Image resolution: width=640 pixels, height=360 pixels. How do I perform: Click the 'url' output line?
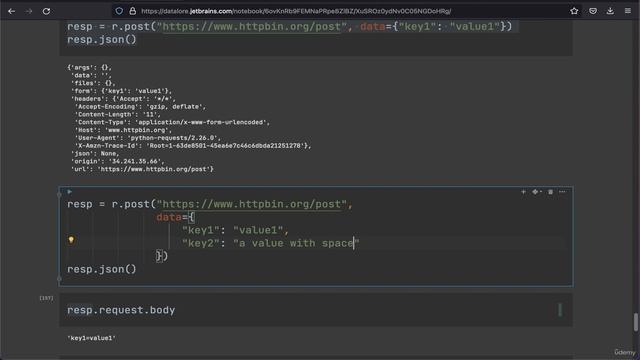(142, 169)
